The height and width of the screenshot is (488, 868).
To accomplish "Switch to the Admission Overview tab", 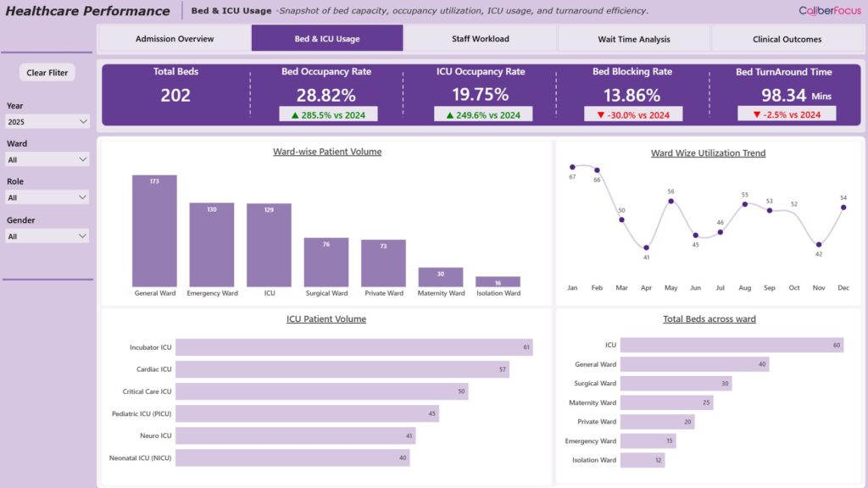I will pyautogui.click(x=175, y=39).
